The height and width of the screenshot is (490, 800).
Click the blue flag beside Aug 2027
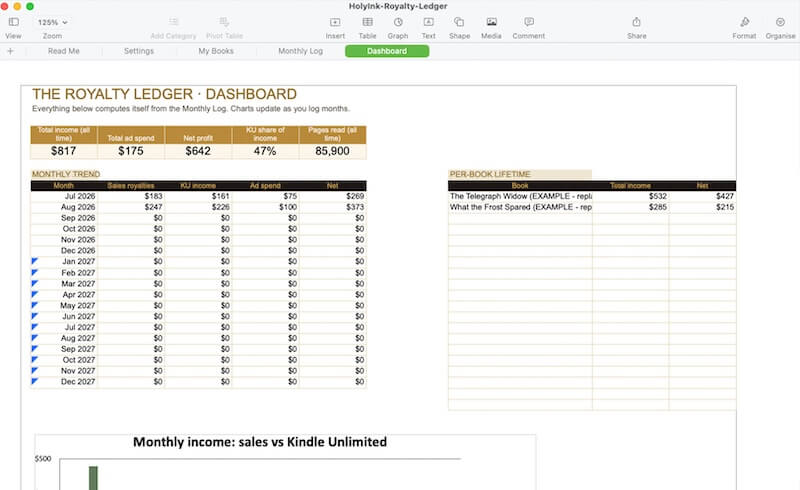[35, 337]
